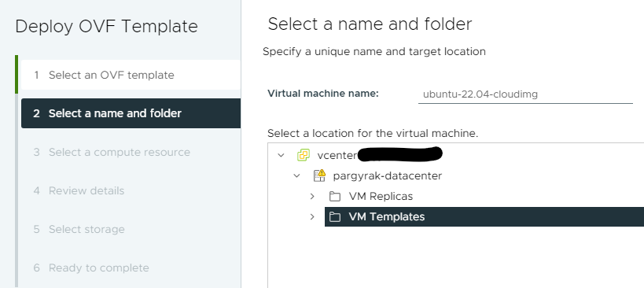
Task: Click the pargyrak-datacenter warning icon
Action: [x=319, y=175]
